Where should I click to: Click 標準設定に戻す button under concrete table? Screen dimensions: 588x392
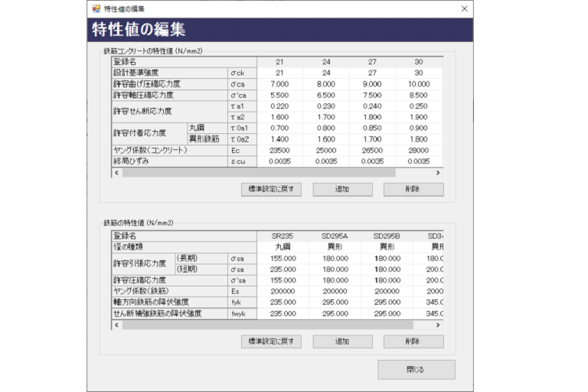coord(270,189)
